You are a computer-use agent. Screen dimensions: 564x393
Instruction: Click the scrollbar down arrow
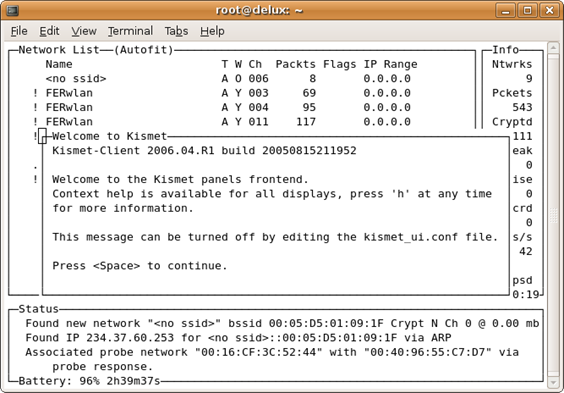553,383
